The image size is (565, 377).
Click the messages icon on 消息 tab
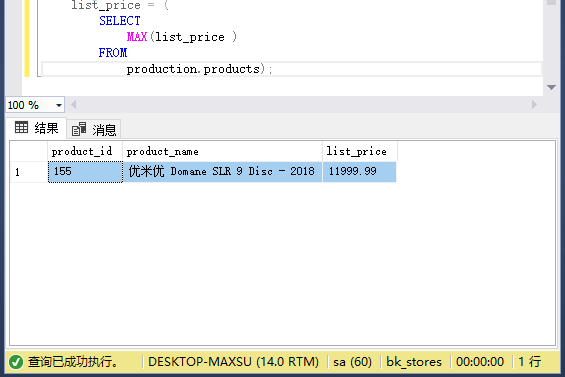point(79,129)
